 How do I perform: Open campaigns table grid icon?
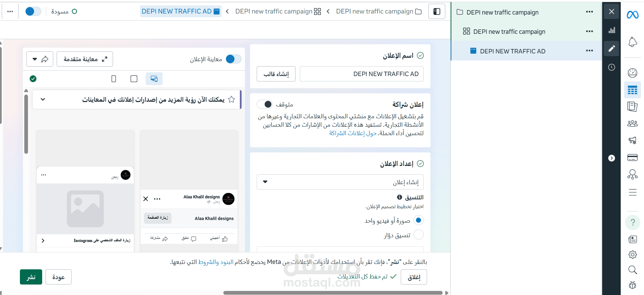coord(633,90)
